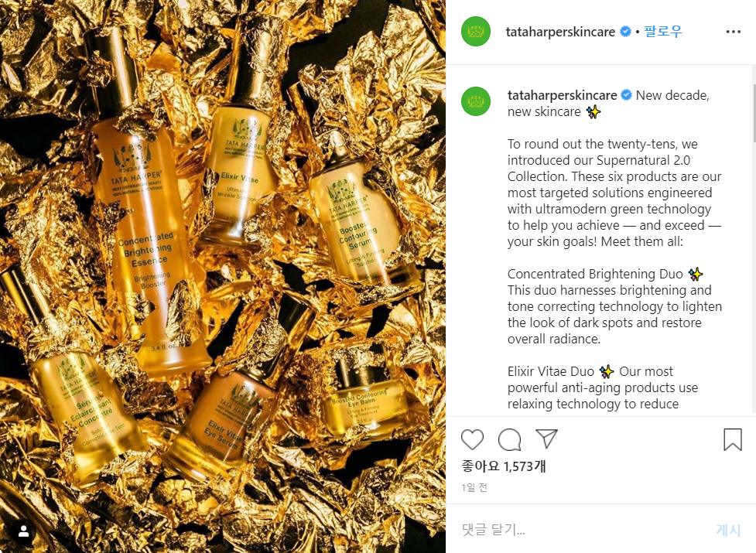Screen dimensions: 756x553
Task: Click verified badge in post header
Action: (625, 32)
